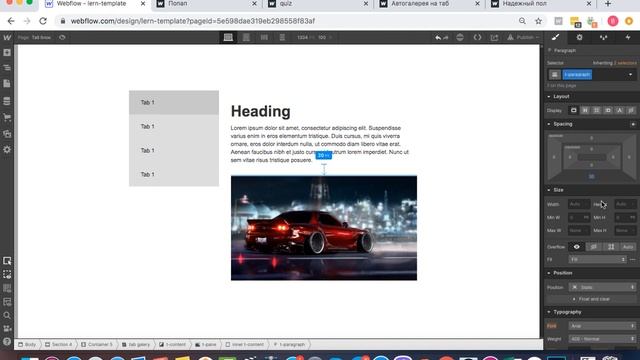The image size is (640, 360).
Task: Set display to Inline
Action: [x=619, y=111]
